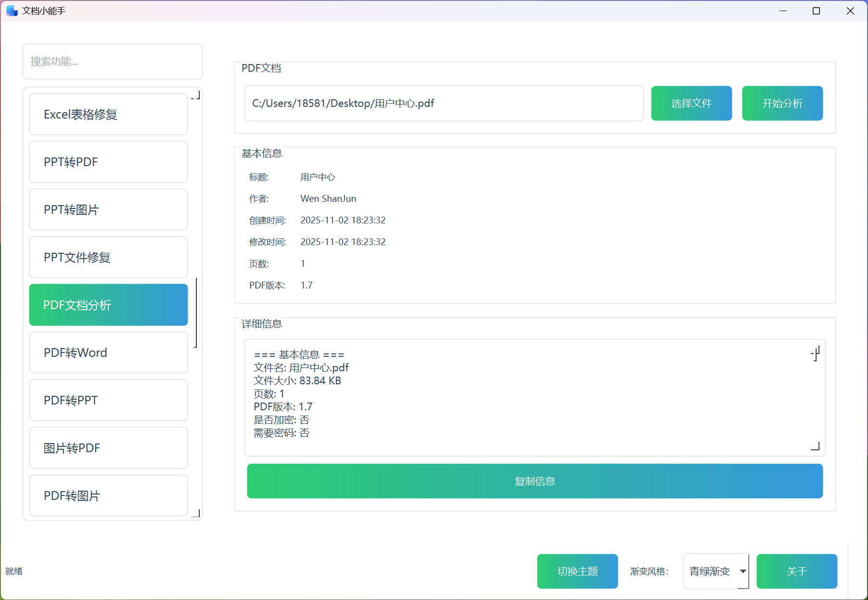Click the 搜索功能 search box
Viewport: 868px width, 600px height.
tap(113, 61)
